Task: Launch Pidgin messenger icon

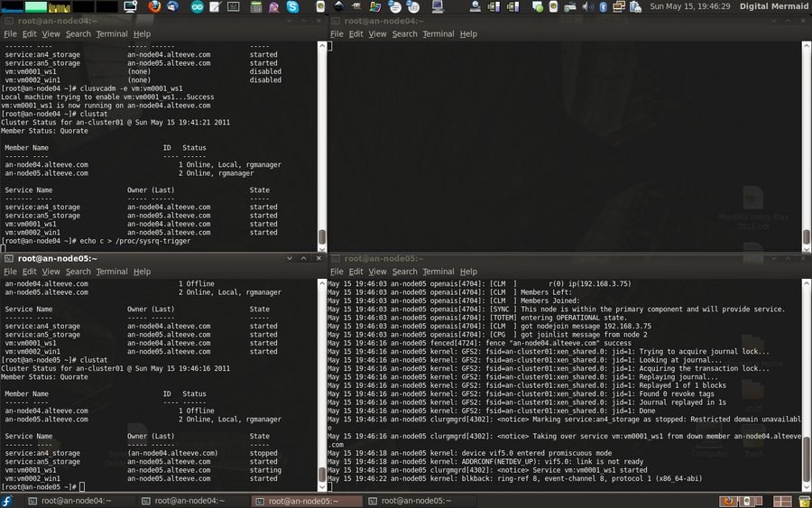Action: [274, 6]
